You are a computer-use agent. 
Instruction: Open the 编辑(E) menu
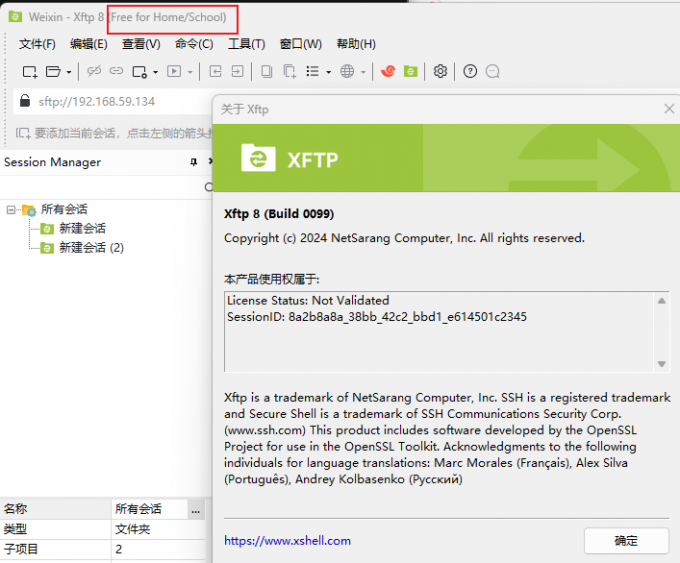pos(88,44)
